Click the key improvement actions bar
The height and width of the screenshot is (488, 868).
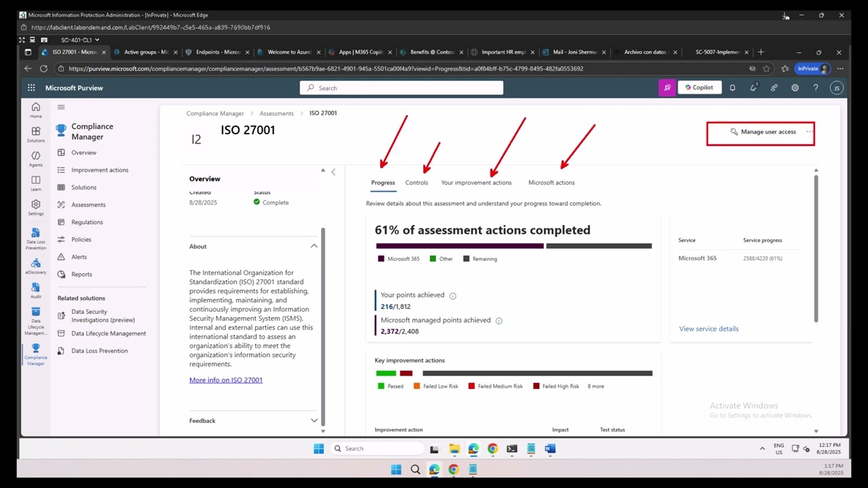pos(513,373)
